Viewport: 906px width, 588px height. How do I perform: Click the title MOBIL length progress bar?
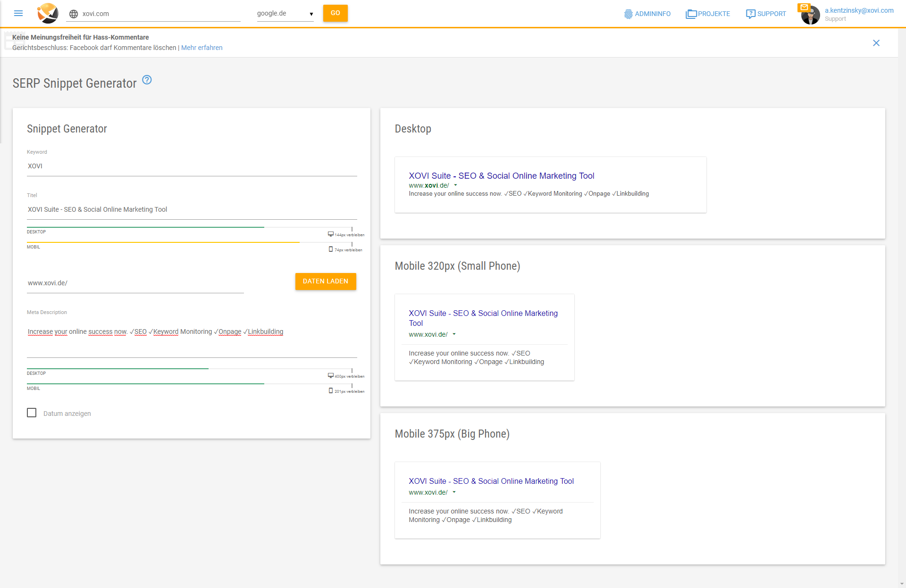(x=189, y=242)
